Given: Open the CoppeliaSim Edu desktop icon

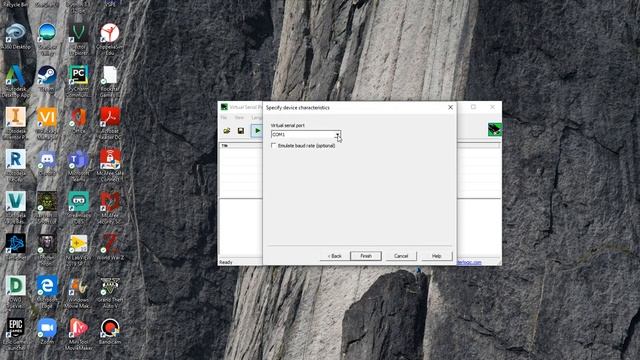Looking at the screenshot, I should 110,39.
